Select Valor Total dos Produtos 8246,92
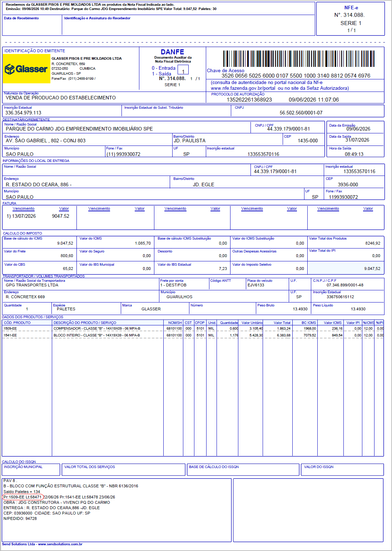392x551 pixels. [x=373, y=243]
